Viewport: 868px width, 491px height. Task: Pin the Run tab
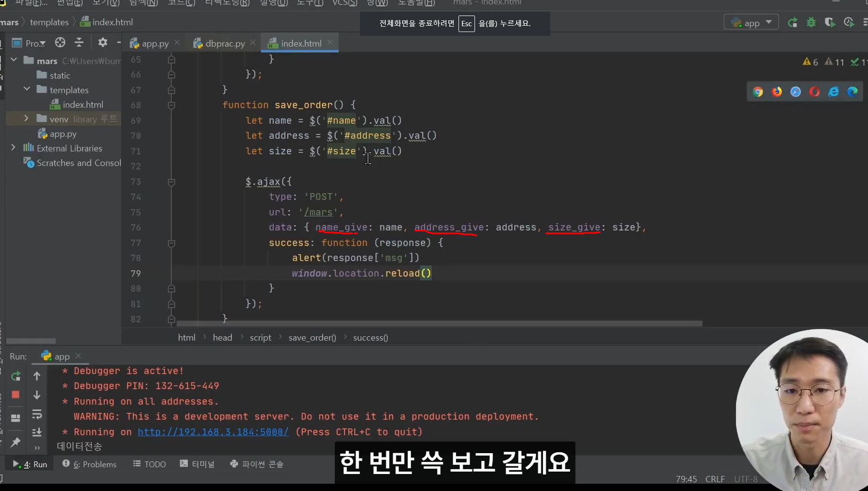click(x=16, y=442)
